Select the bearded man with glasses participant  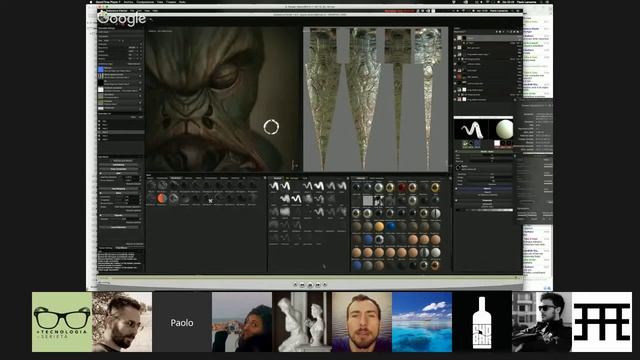pyautogui.click(x=122, y=322)
